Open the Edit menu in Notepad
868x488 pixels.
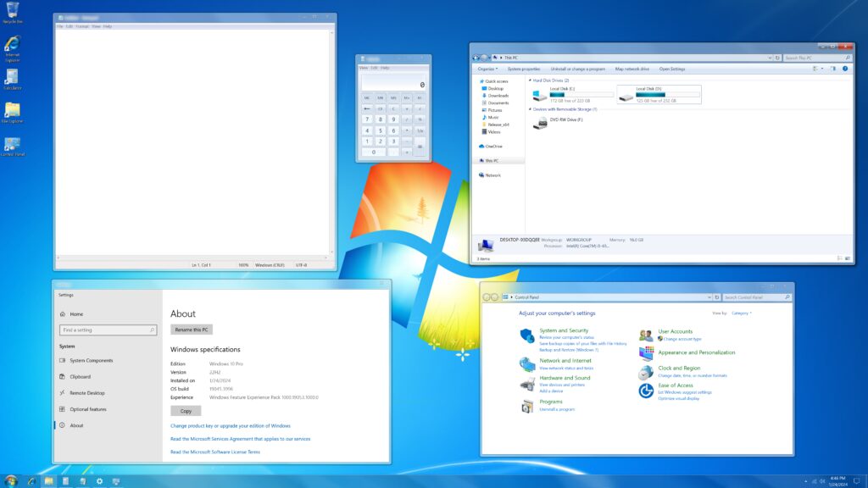click(x=70, y=26)
